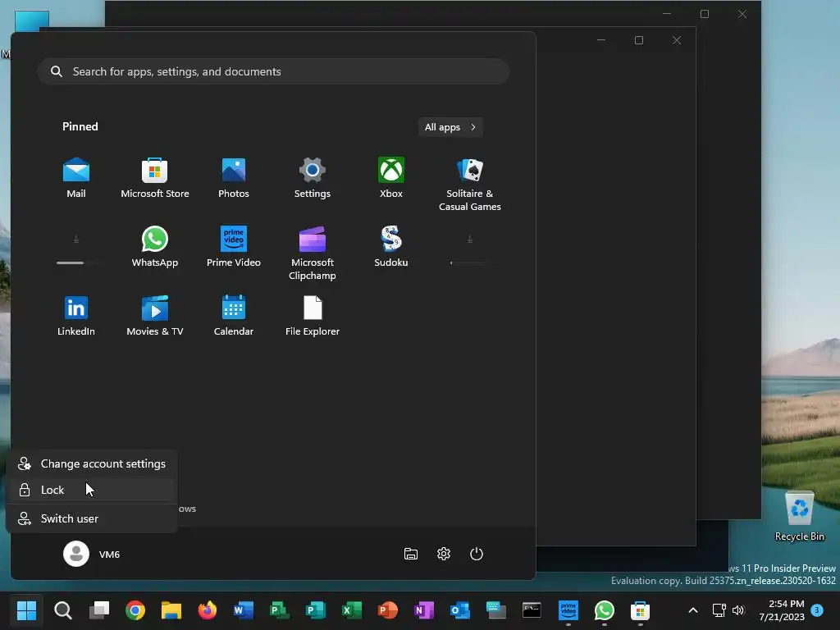Open Microsoft Clipchamp

pyautogui.click(x=313, y=253)
